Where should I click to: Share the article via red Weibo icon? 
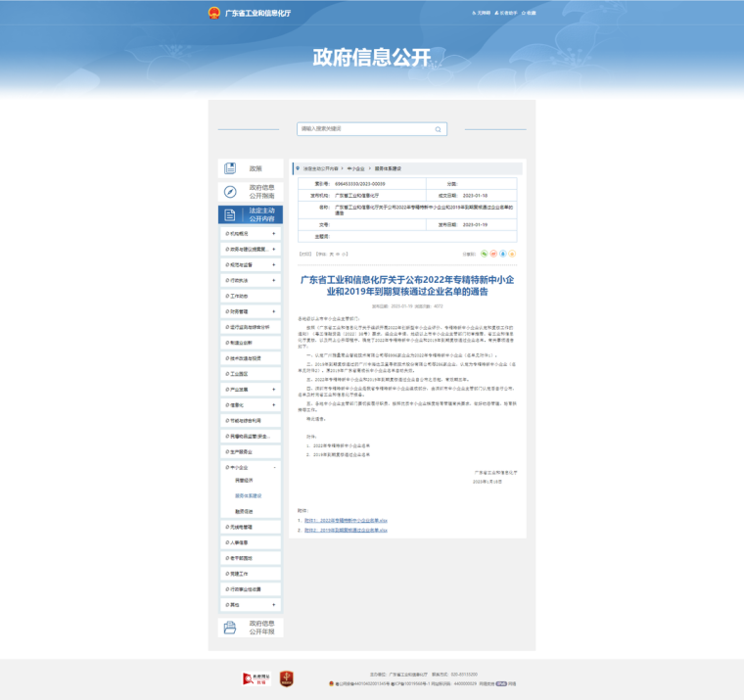493,254
